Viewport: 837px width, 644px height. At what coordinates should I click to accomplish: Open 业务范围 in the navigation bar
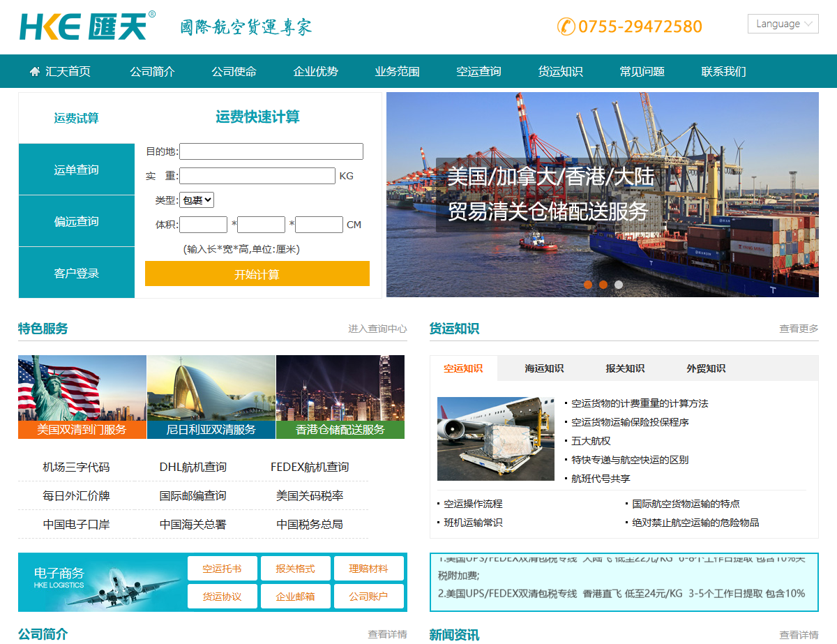click(x=397, y=72)
